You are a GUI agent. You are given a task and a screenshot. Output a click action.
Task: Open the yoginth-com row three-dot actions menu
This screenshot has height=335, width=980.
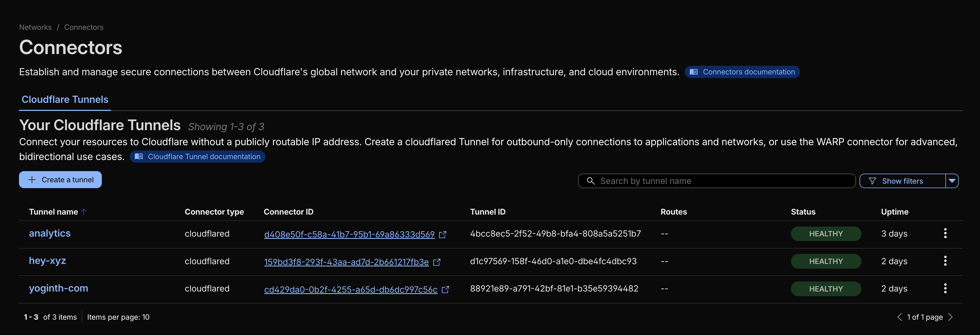point(945,289)
